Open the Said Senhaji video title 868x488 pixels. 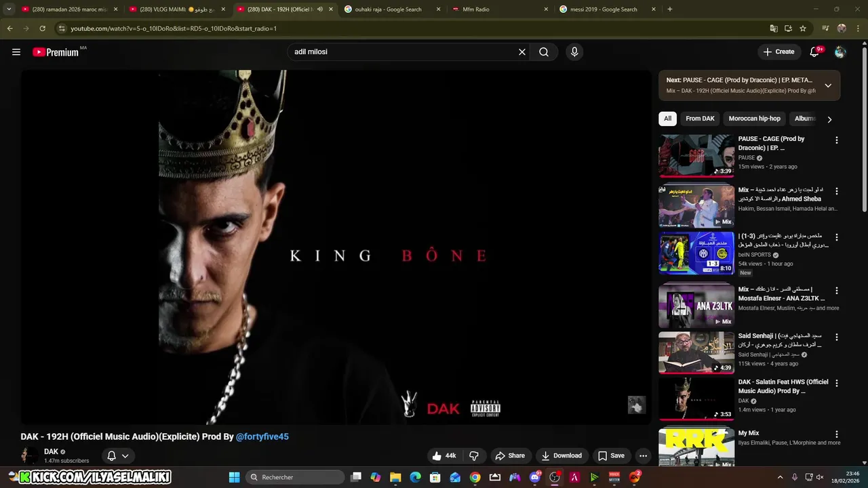point(780,340)
